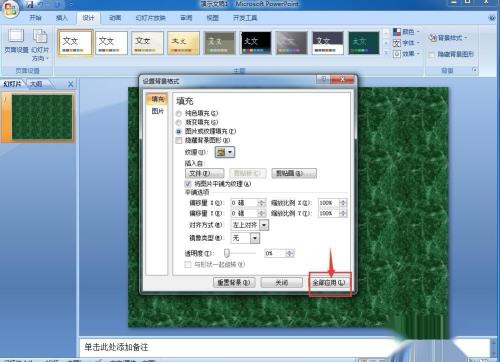Select 图片或纹理填充 picture fill radio

[x=179, y=132]
